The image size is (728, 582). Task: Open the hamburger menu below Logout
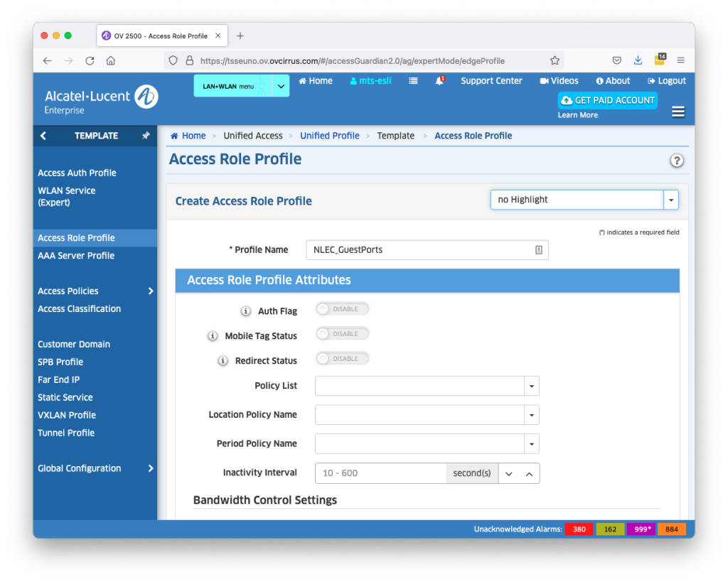point(678,112)
